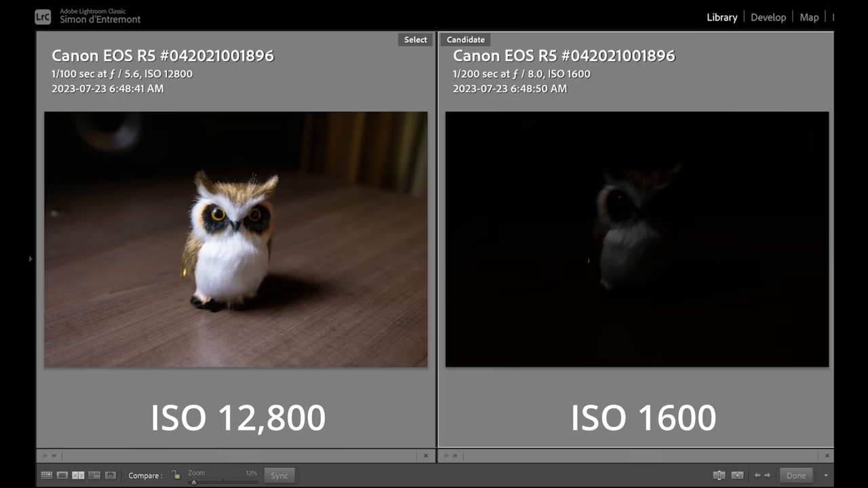Dismiss the left filmstrip overlay with its X
Viewport: 868px width, 488px height.
426,455
